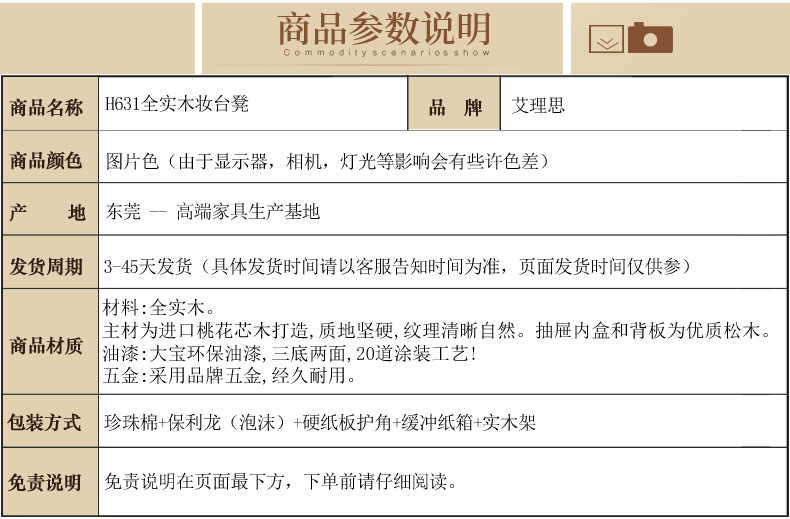Select the 商品颜色 label cell

(x=50, y=157)
